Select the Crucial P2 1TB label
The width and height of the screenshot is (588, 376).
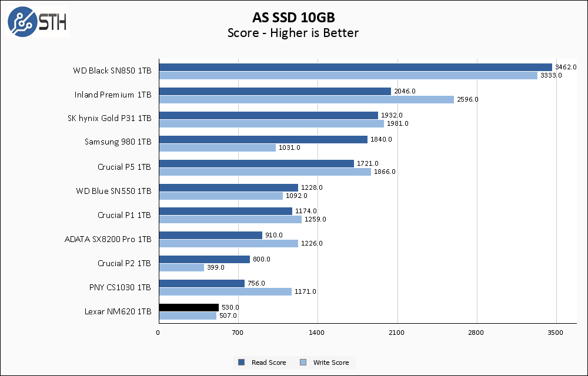point(124,263)
